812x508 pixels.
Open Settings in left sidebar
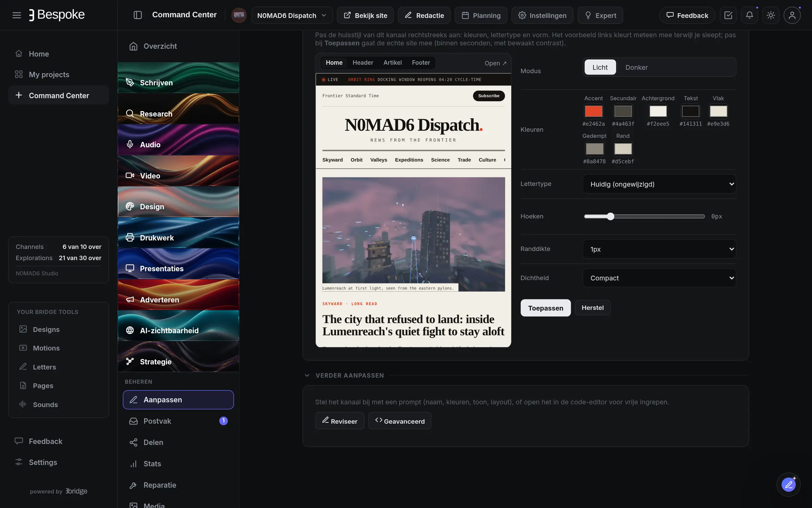(x=59, y=462)
